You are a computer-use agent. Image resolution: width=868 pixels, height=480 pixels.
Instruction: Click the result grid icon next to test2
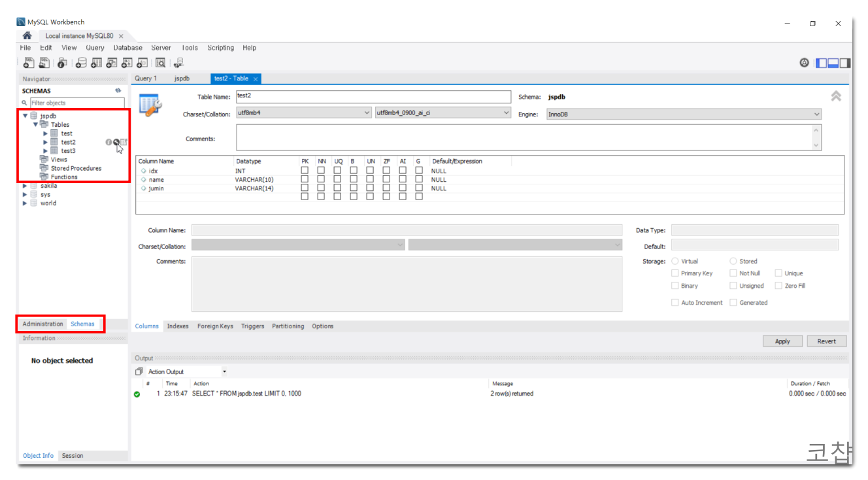point(124,142)
